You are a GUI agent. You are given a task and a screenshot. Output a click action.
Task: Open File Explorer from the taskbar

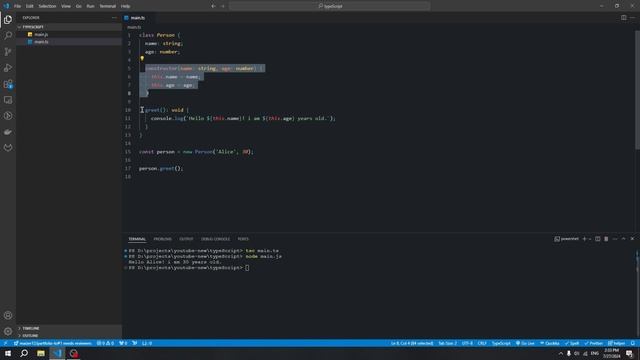[x=41, y=353]
